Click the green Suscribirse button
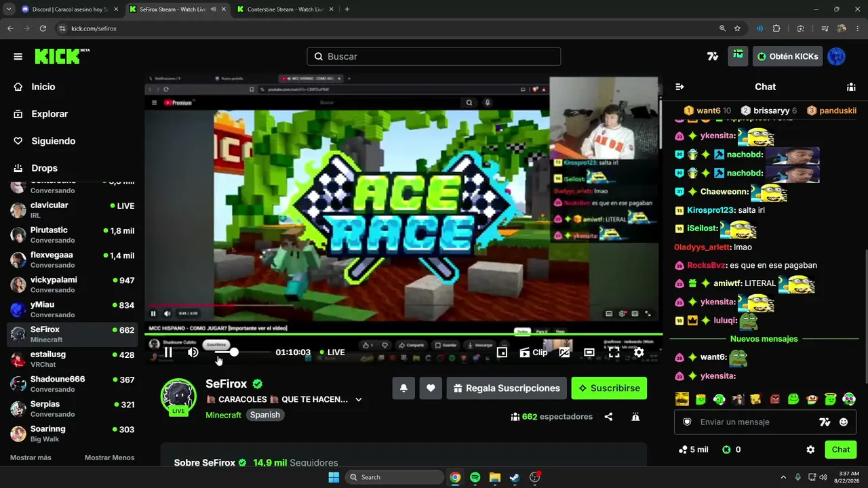 (x=609, y=388)
